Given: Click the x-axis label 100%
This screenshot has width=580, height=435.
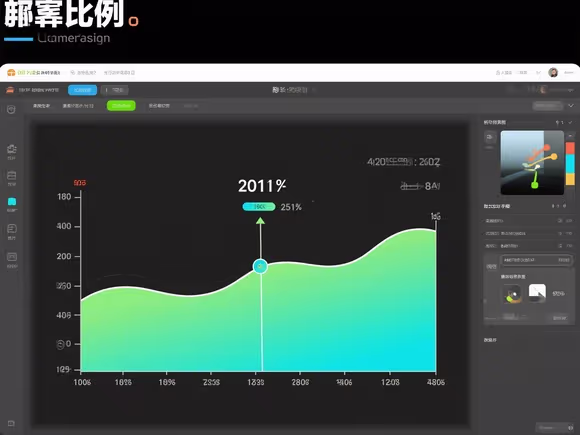Looking at the screenshot, I should tap(82, 382).
